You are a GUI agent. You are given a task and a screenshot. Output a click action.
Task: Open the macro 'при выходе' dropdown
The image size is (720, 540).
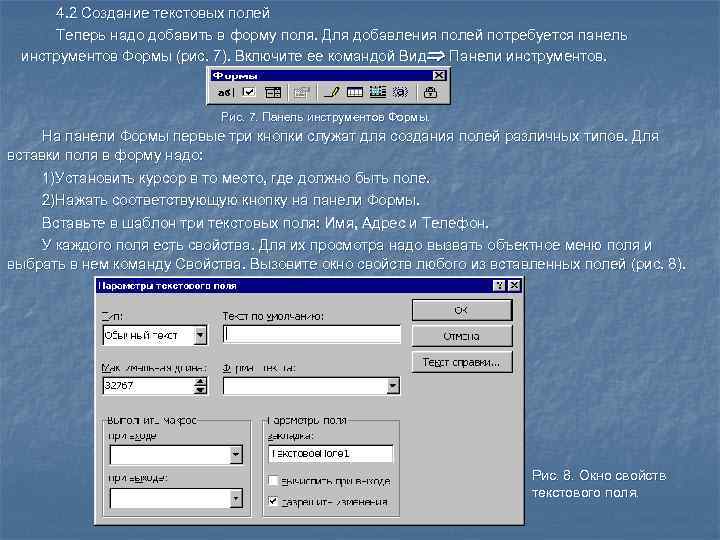point(236,498)
